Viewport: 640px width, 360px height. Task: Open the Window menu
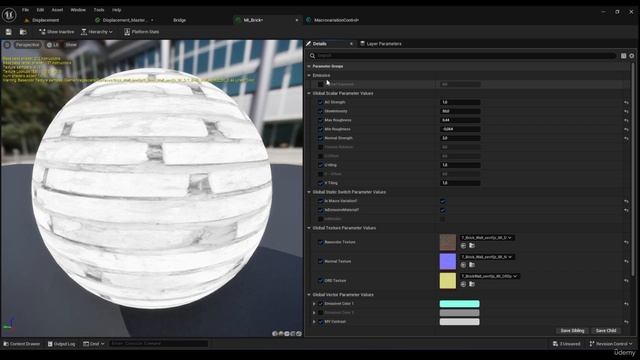point(78,10)
